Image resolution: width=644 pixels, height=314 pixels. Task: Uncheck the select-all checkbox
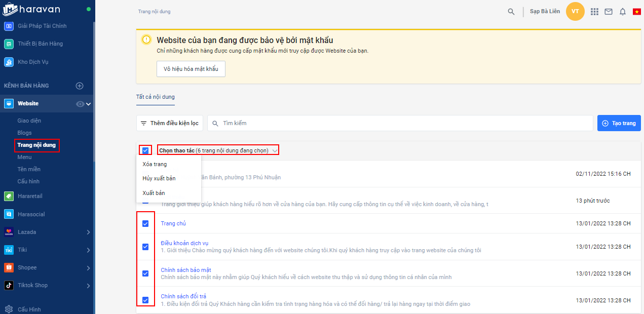[145, 150]
